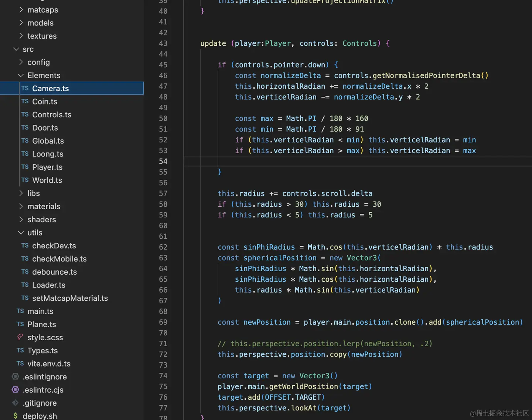Viewport: 532px width, 420px height.
Task: Click the TS icon beside Loong.ts
Action: pyautogui.click(x=25, y=154)
